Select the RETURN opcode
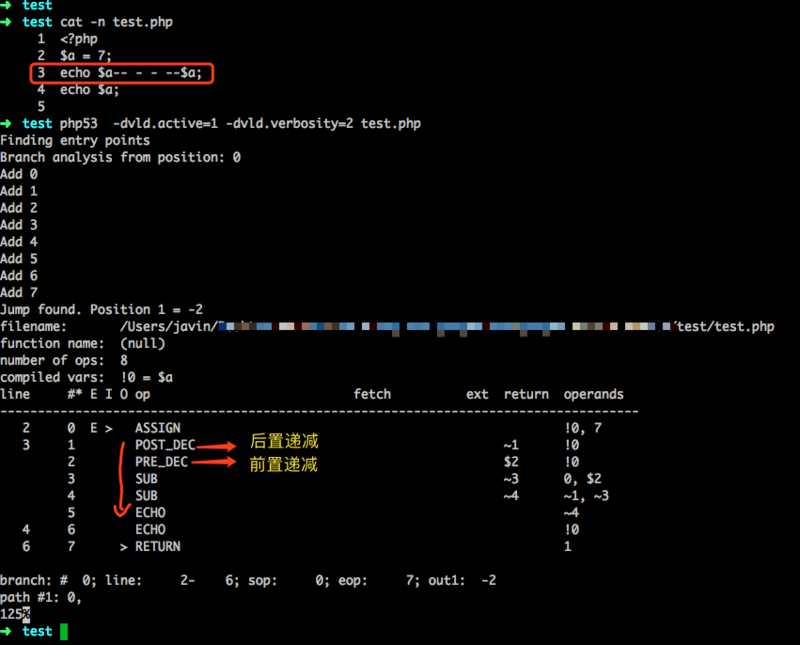The image size is (800, 645). (x=158, y=546)
